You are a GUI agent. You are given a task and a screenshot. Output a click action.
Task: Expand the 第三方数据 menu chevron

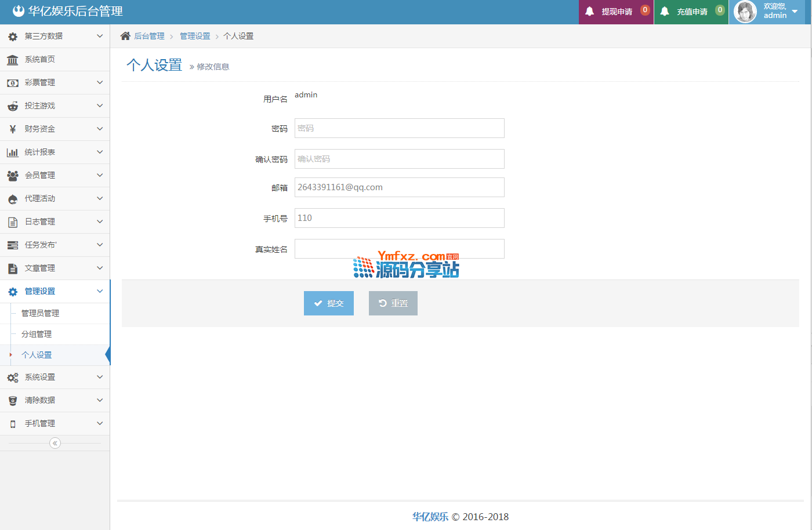point(100,36)
